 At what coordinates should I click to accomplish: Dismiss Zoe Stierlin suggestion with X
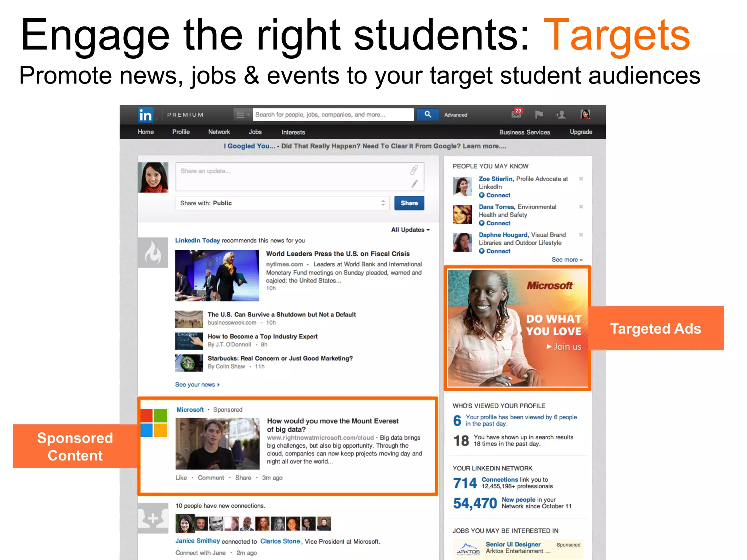(581, 179)
